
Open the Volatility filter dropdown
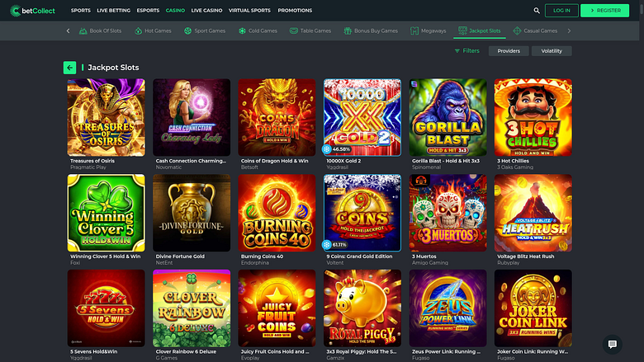[552, 51]
